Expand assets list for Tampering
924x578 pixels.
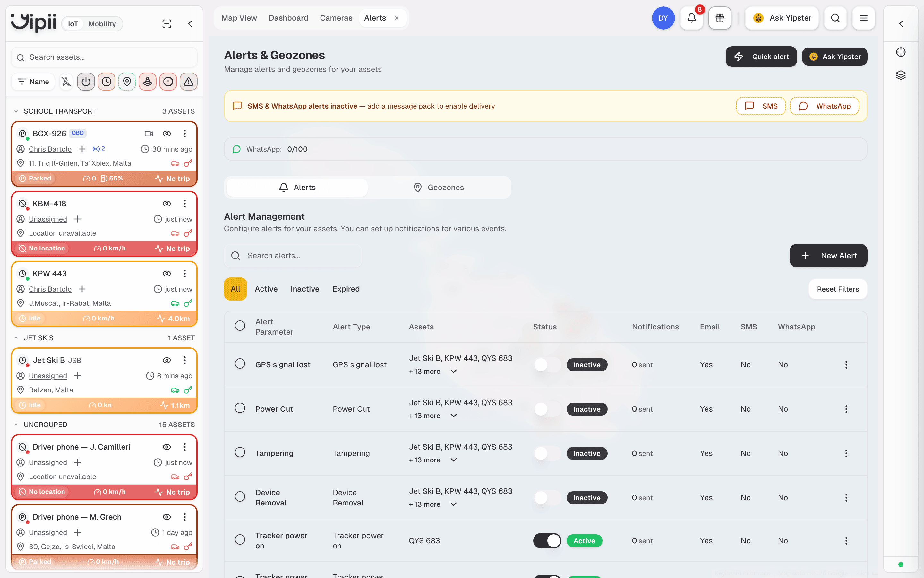tap(454, 460)
